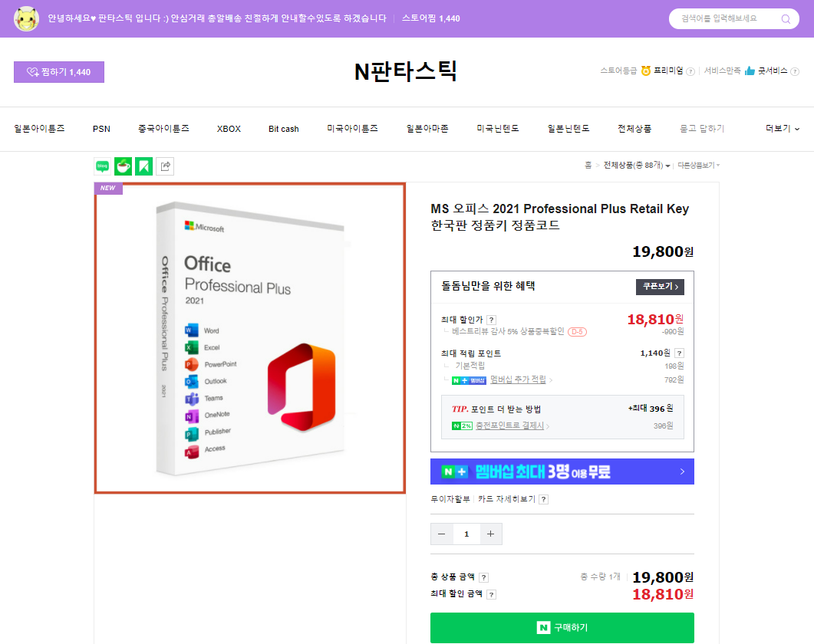Click the N판타스틱 store title
Image resolution: width=814 pixels, height=644 pixels.
click(405, 71)
